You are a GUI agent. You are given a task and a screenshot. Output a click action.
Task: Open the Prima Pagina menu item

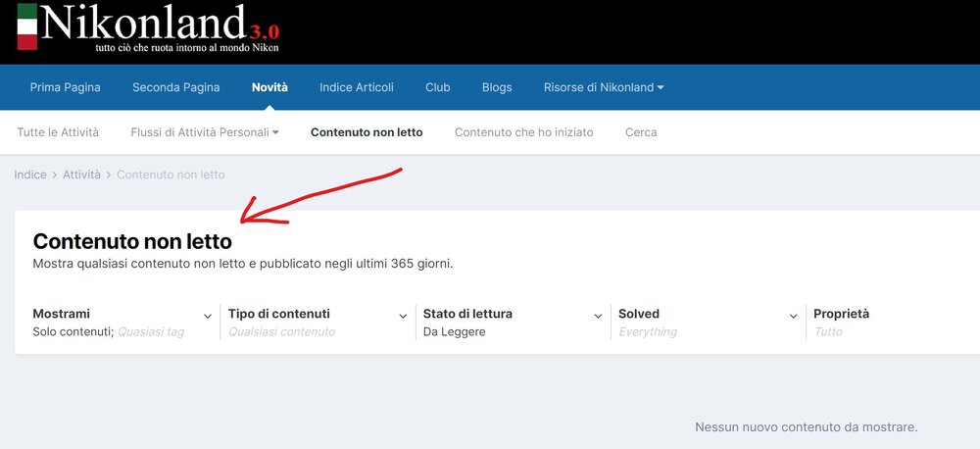click(65, 87)
